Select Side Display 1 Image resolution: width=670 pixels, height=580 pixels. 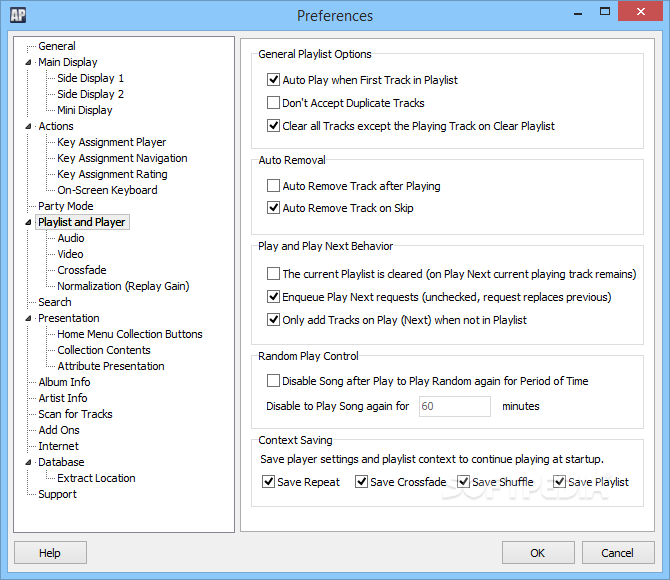(91, 78)
